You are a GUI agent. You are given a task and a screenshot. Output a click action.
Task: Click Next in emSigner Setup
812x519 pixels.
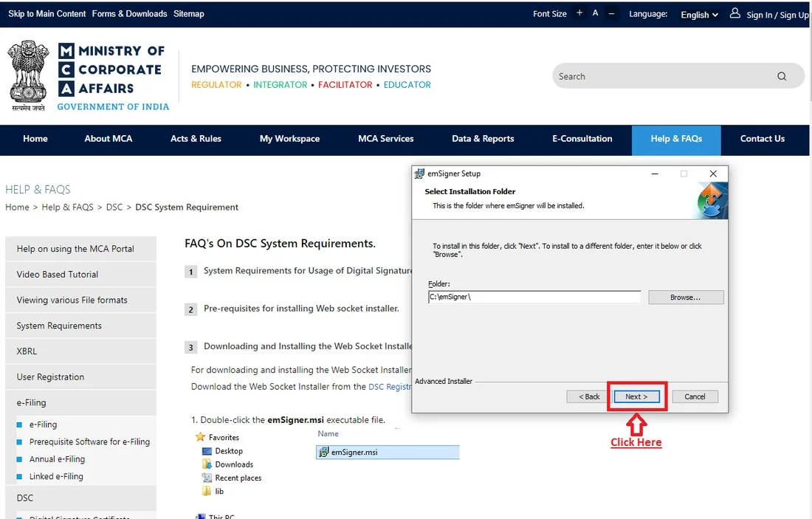pyautogui.click(x=636, y=396)
